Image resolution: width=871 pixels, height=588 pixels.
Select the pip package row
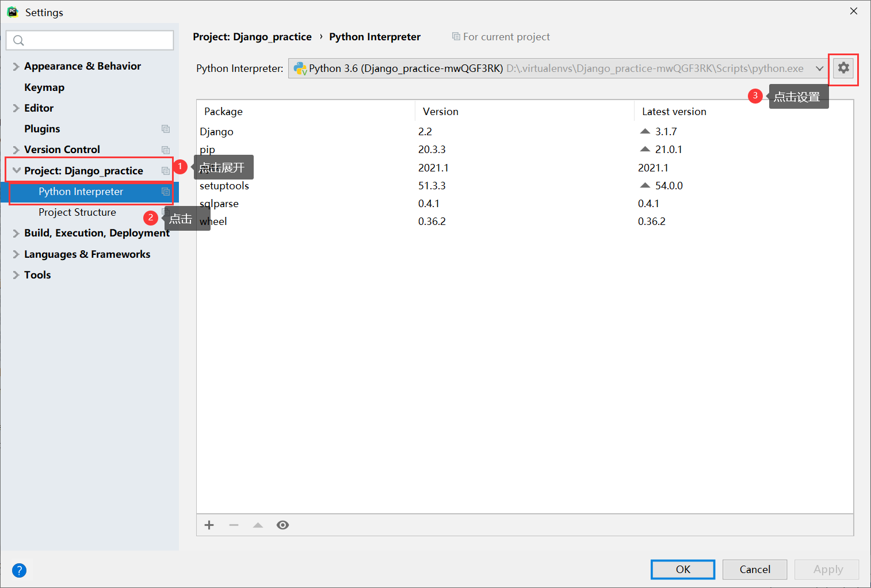(x=525, y=150)
